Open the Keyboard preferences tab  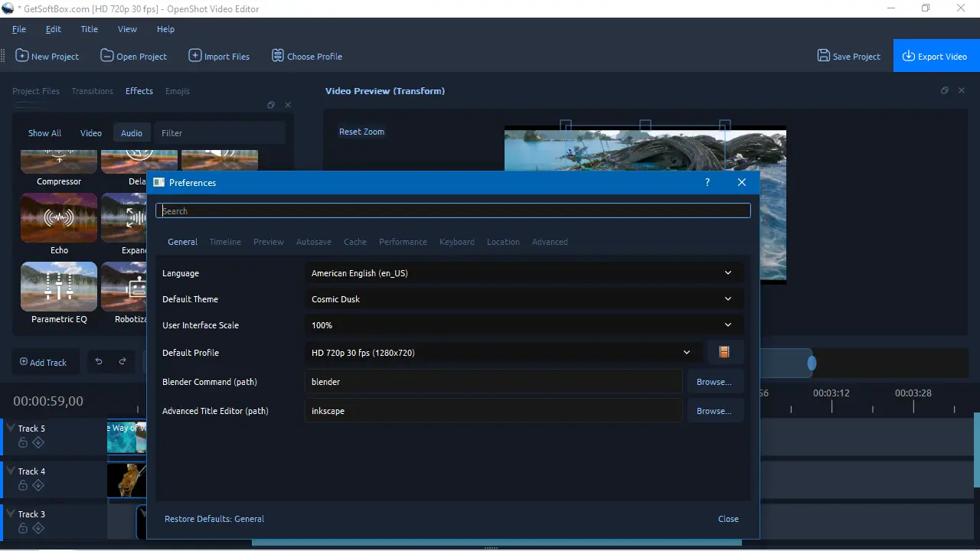click(x=457, y=242)
